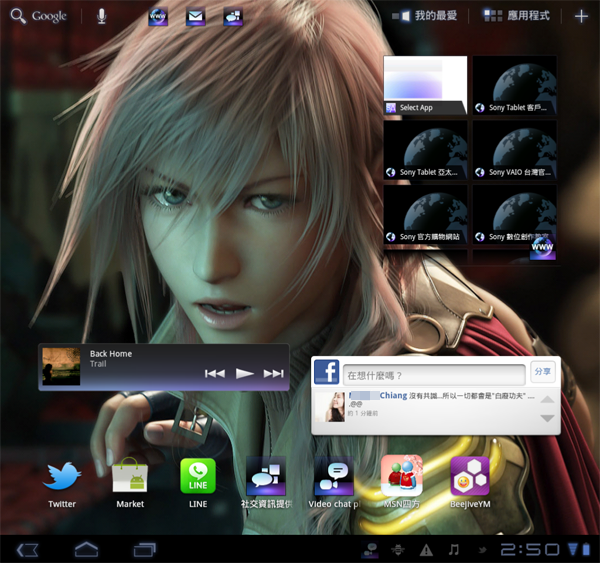Launch the Market app
600x563 pixels.
click(130, 483)
